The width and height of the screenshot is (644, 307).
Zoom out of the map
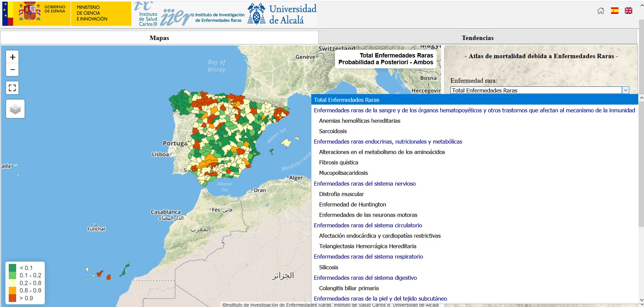[x=12, y=70]
